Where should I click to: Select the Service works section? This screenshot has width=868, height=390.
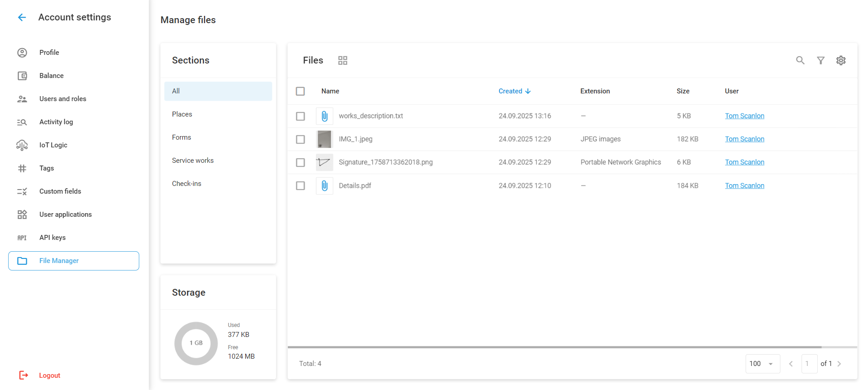[218, 161]
